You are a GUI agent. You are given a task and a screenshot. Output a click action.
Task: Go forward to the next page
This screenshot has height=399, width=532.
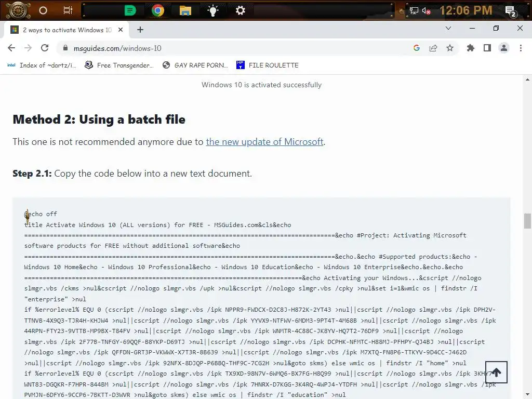(28, 48)
